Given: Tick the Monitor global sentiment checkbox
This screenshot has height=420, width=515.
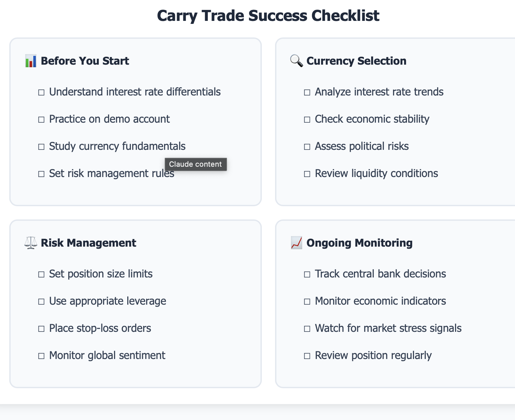Looking at the screenshot, I should click(41, 356).
